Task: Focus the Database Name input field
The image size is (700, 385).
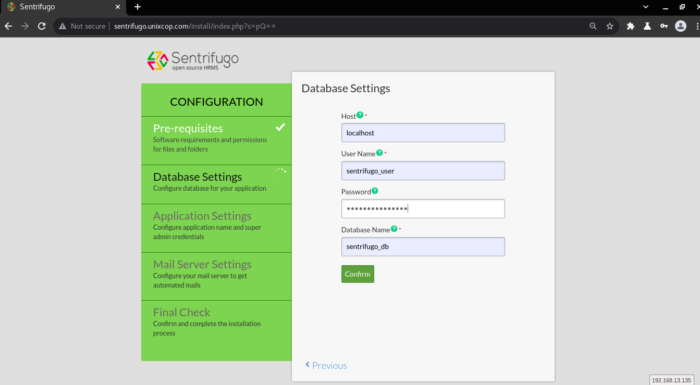Action: (423, 247)
